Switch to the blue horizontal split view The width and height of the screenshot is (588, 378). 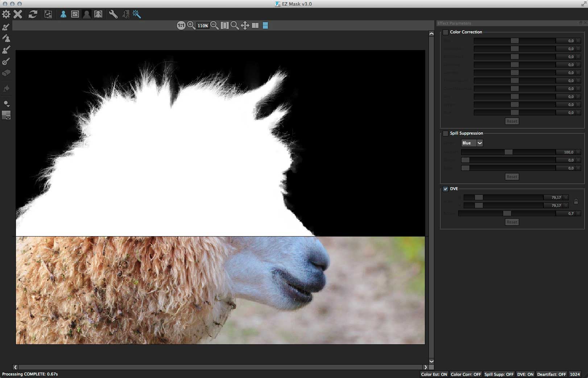pyautogui.click(x=265, y=25)
